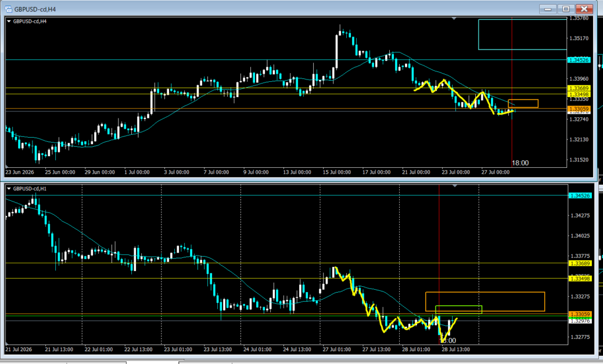The height and width of the screenshot is (364, 603).
Task: Minimize the GBPUSD-cd,H4 chart window
Action: (x=548, y=9)
